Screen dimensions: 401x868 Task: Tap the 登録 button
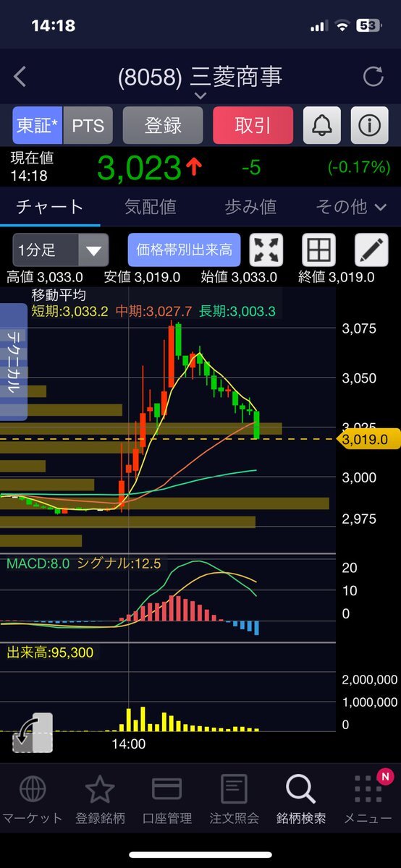point(163,125)
